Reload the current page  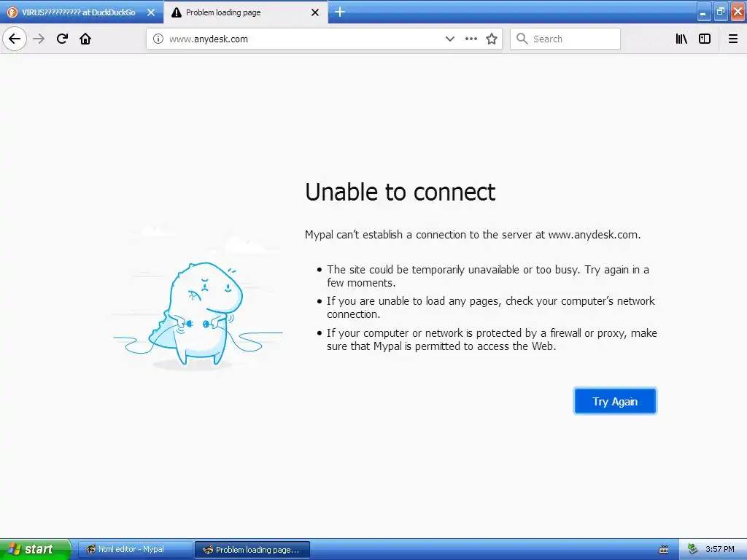62,39
